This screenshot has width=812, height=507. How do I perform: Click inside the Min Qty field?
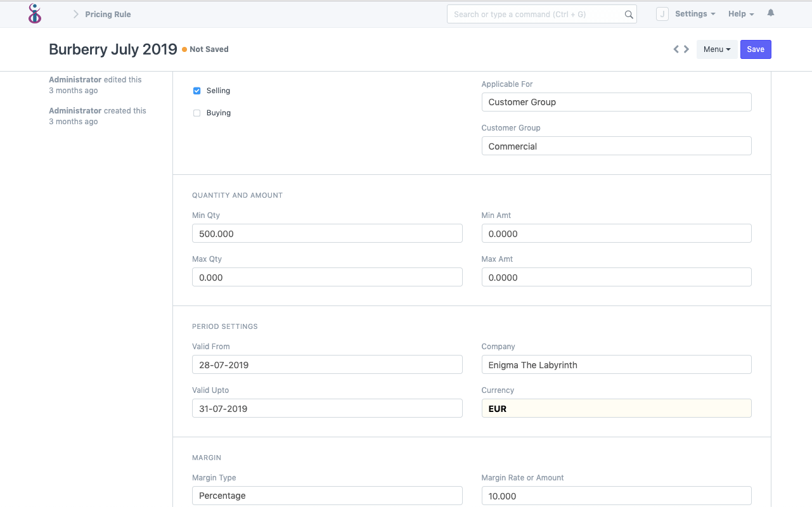tap(326, 233)
